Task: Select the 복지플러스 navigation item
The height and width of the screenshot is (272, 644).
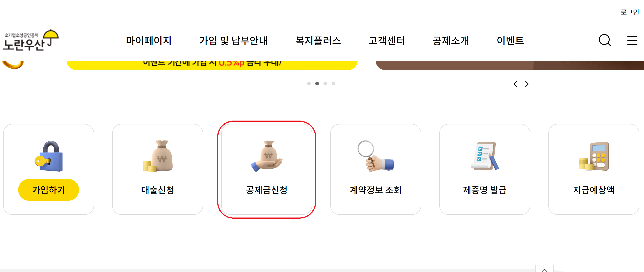Action: pyautogui.click(x=318, y=41)
